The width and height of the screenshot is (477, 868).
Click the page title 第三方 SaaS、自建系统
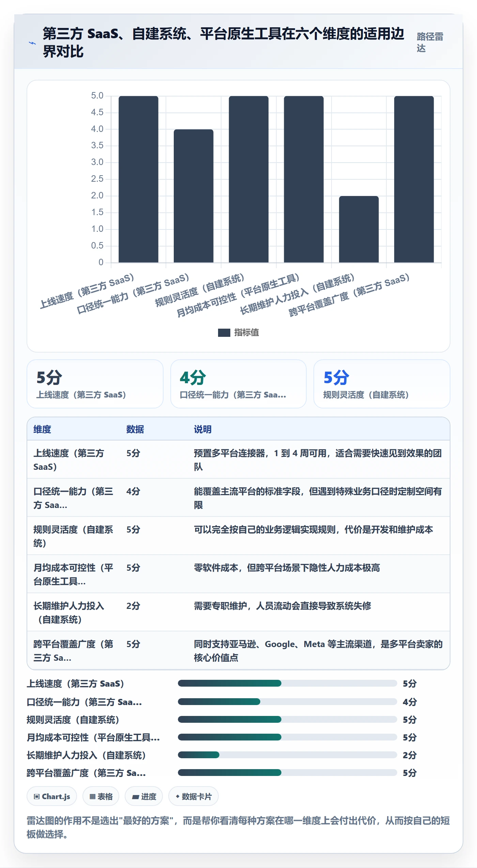click(x=223, y=43)
